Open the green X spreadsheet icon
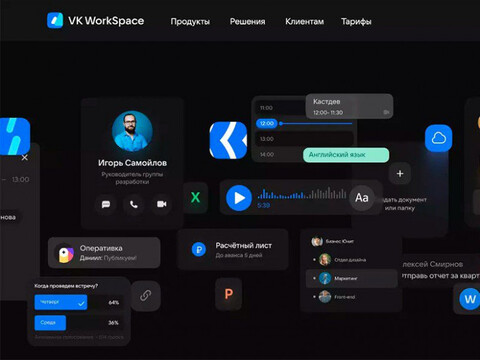 coord(195,197)
